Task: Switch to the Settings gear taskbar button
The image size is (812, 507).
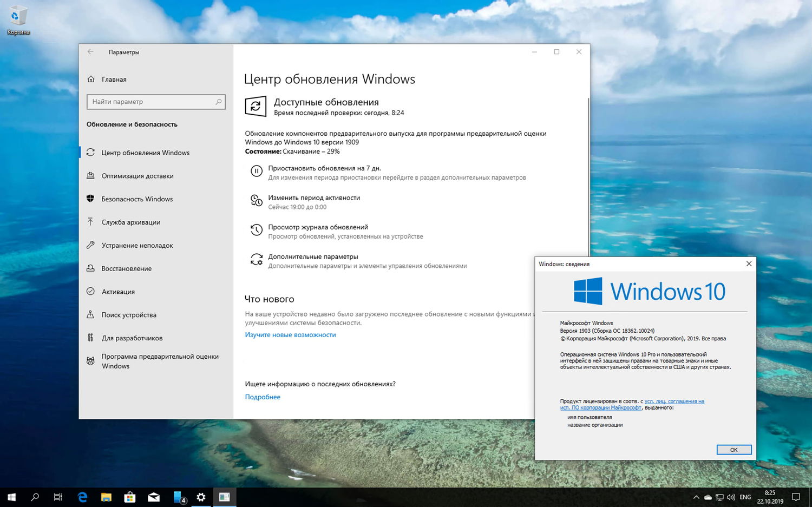Action: tap(201, 497)
